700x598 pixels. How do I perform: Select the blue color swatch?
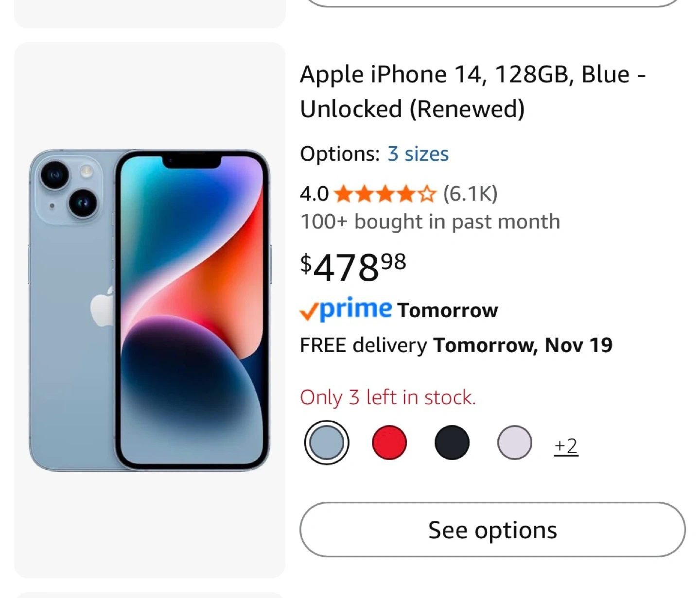[x=327, y=443]
